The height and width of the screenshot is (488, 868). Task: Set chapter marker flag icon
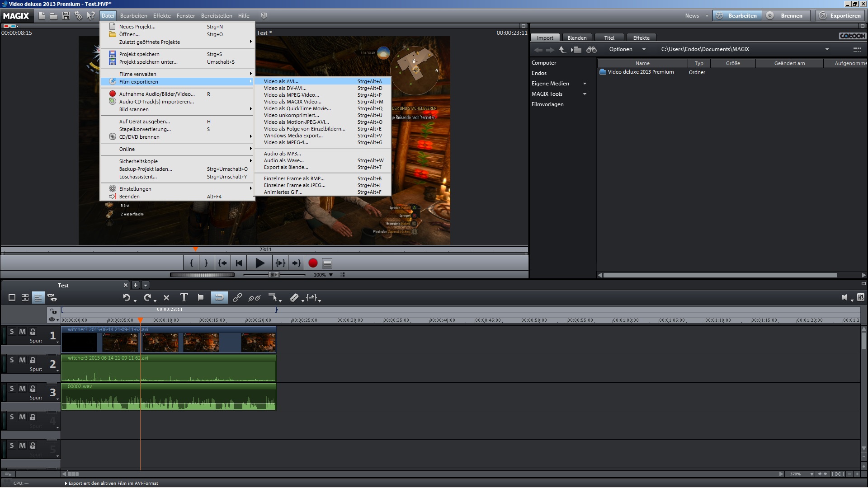(x=201, y=297)
